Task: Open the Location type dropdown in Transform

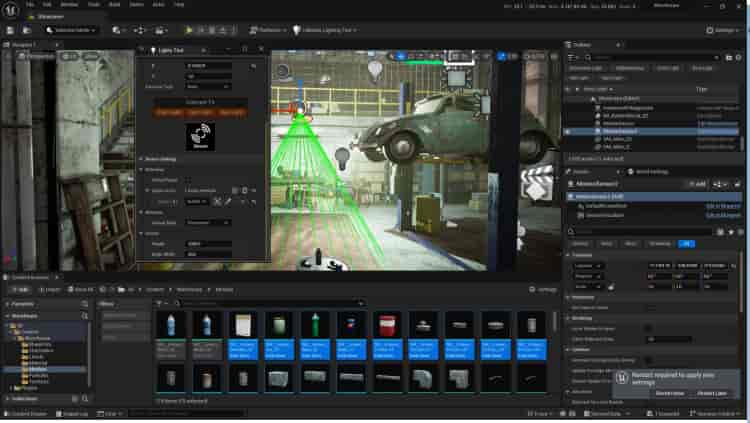Action: (x=588, y=266)
